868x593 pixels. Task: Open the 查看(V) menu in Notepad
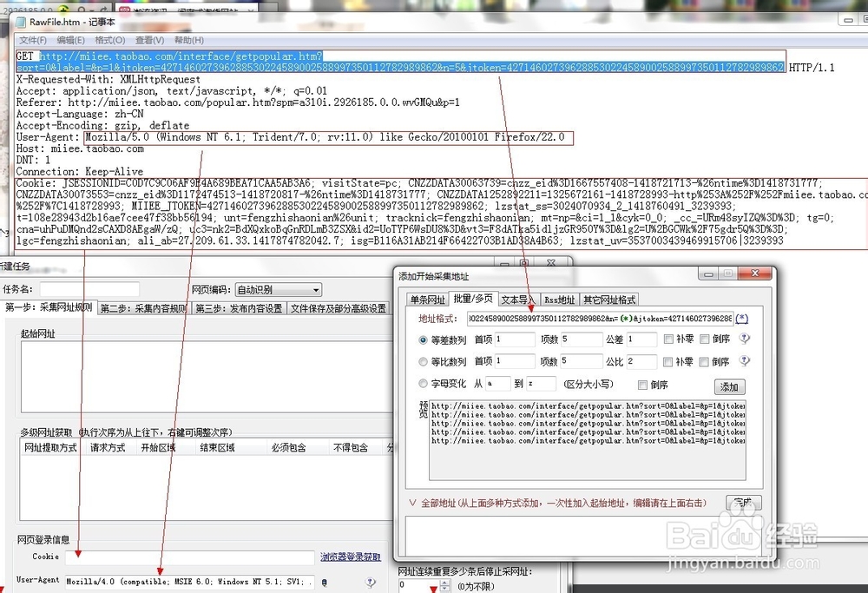point(149,41)
